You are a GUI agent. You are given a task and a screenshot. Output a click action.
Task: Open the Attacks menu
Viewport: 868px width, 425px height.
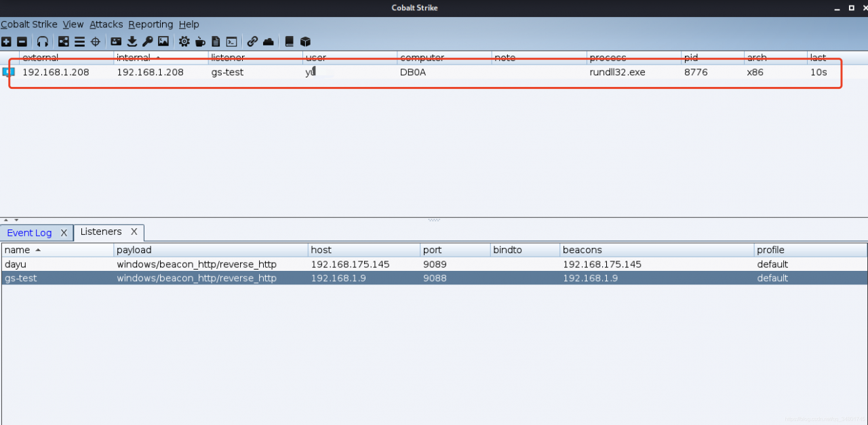106,24
